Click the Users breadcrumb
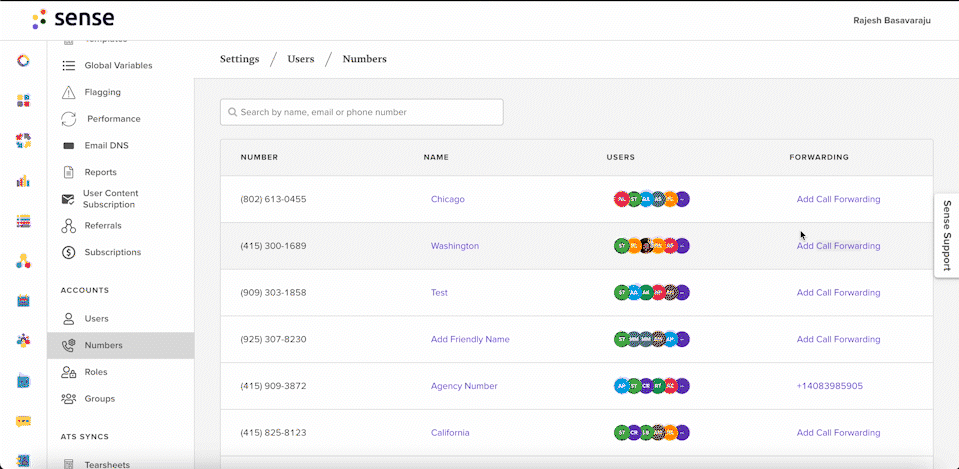 pyautogui.click(x=301, y=59)
